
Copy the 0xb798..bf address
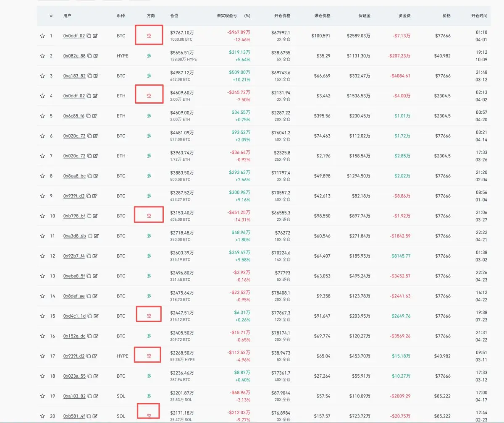[89, 216]
